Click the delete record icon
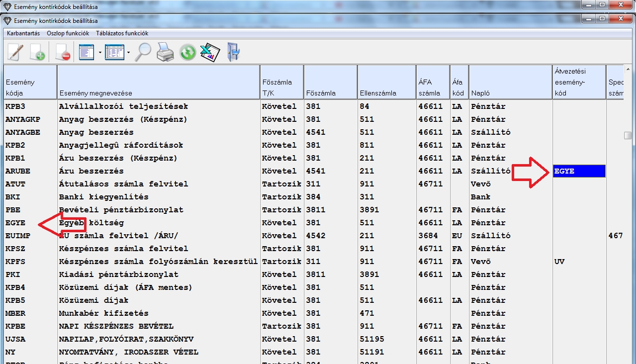Image resolution: width=636 pixels, height=364 pixels. (x=63, y=52)
